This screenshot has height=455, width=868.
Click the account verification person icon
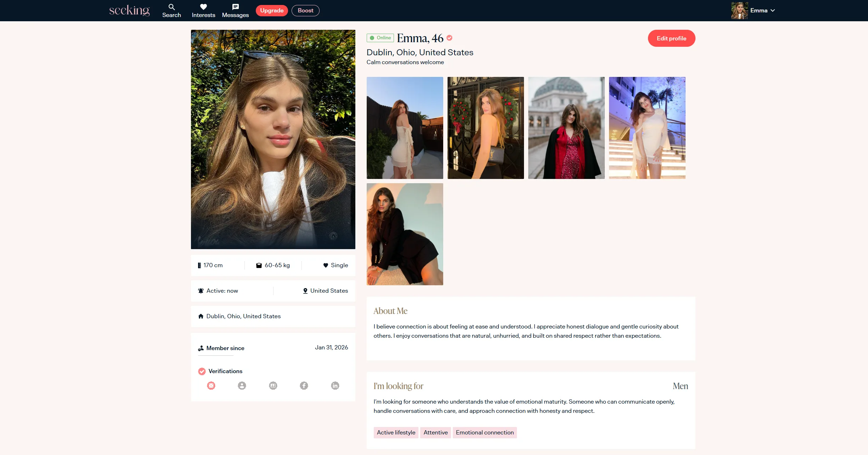pyautogui.click(x=242, y=386)
